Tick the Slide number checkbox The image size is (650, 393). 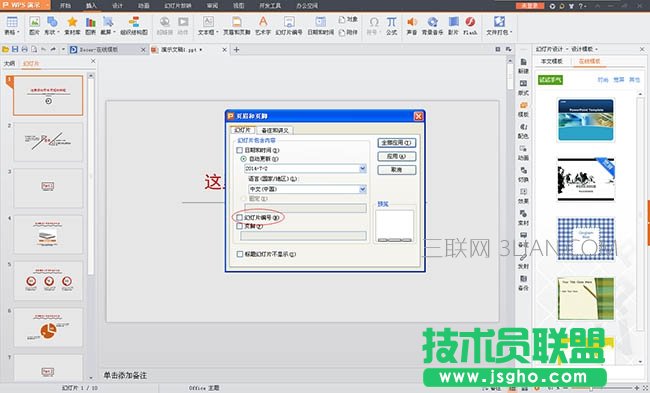pyautogui.click(x=239, y=217)
